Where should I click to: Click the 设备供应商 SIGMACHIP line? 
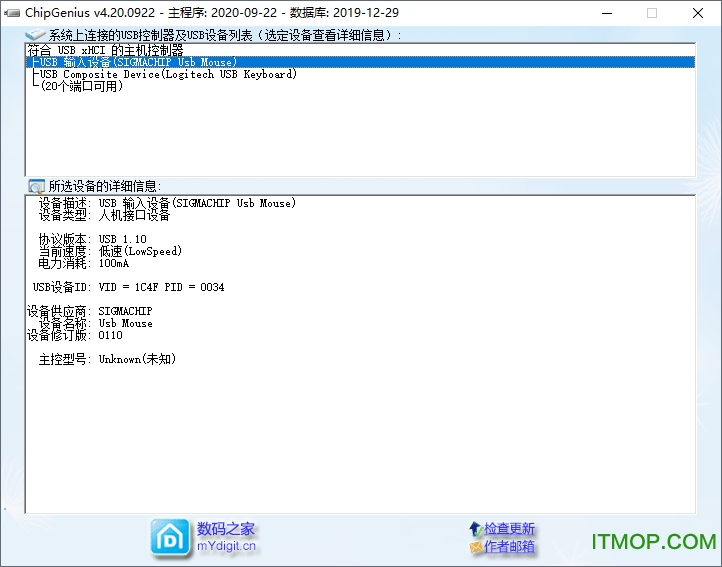pyautogui.click(x=89, y=311)
